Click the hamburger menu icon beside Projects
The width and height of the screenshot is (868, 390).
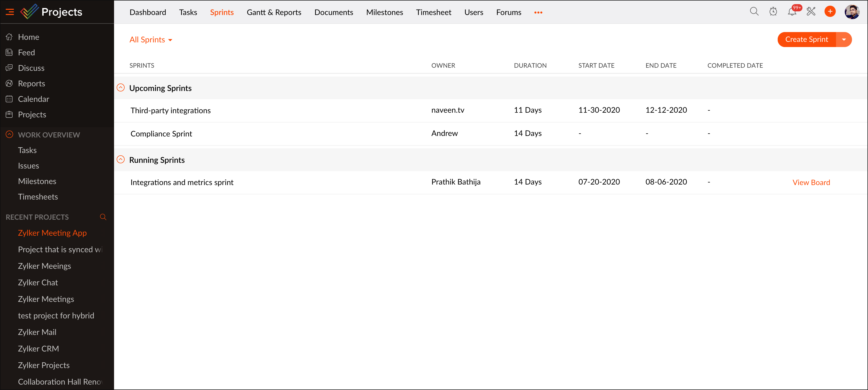[10, 12]
